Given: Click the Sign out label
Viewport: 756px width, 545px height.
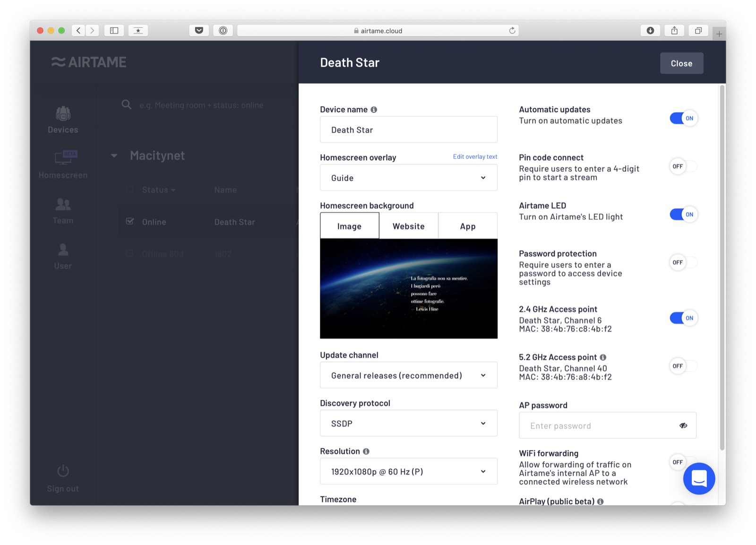Looking at the screenshot, I should click(x=63, y=489).
